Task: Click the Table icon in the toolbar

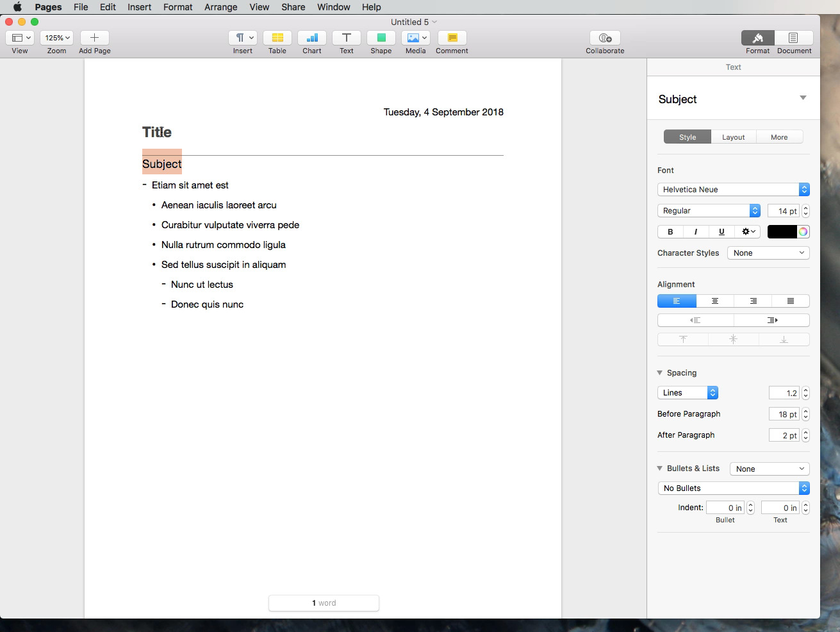Action: point(277,38)
